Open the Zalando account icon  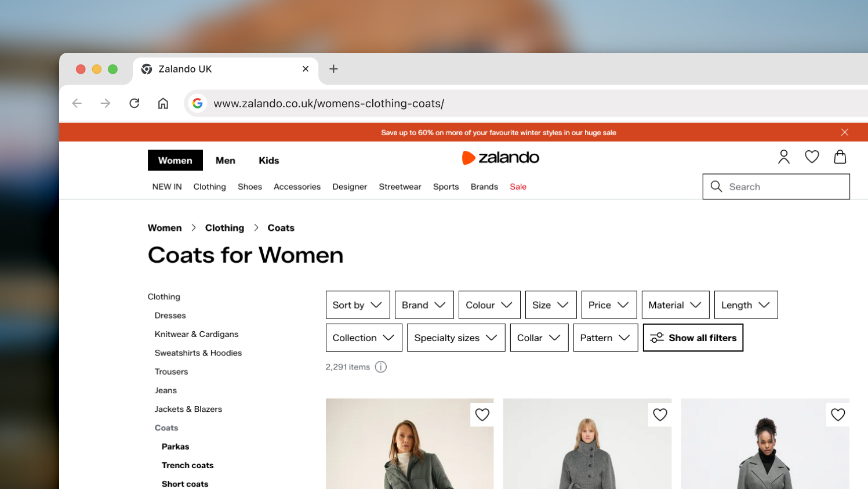(784, 157)
